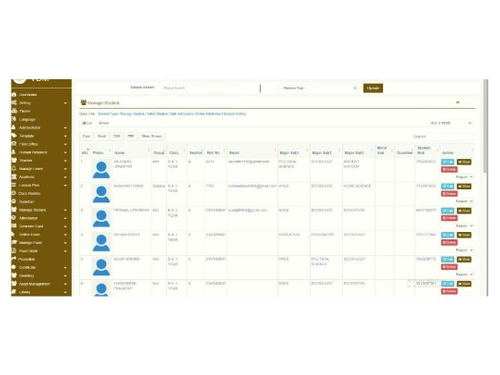Screen dimensions: 500x375
Task: Click View for student row 2
Action: (x=464, y=186)
